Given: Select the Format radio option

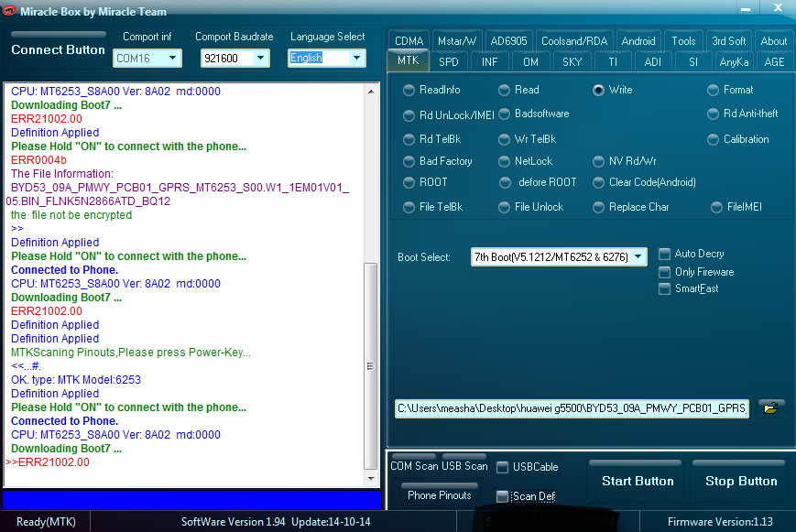Looking at the screenshot, I should [x=730, y=90].
